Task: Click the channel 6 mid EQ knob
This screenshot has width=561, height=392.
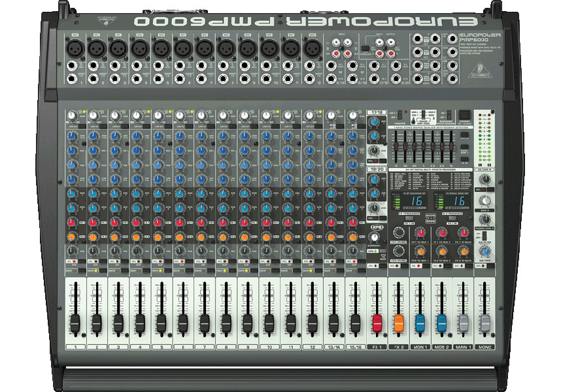Action: pyautogui.click(x=180, y=150)
